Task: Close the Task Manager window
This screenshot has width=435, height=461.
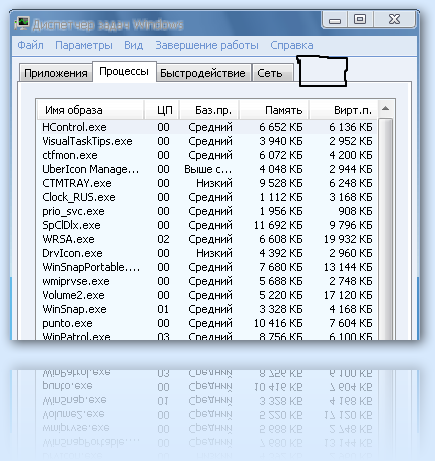Action: tap(395, 19)
